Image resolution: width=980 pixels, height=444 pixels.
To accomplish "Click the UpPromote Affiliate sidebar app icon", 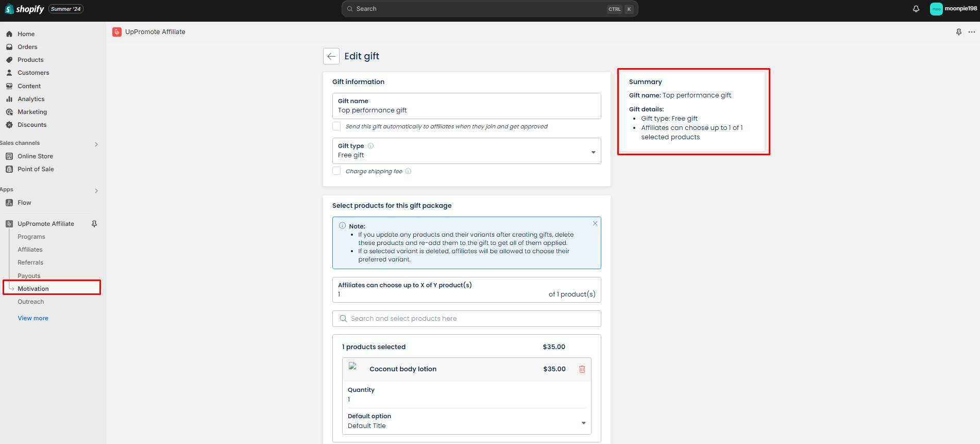I will tap(9, 224).
